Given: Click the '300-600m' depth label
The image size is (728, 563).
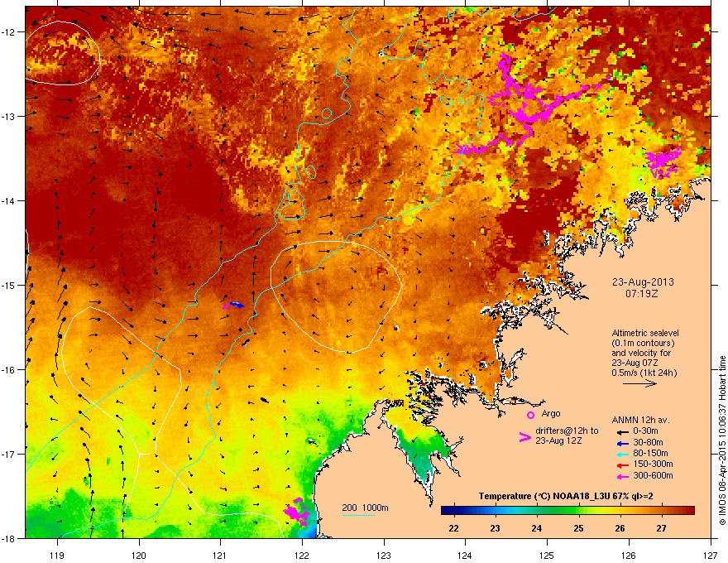Looking at the screenshot, I should pyautogui.click(x=653, y=476).
